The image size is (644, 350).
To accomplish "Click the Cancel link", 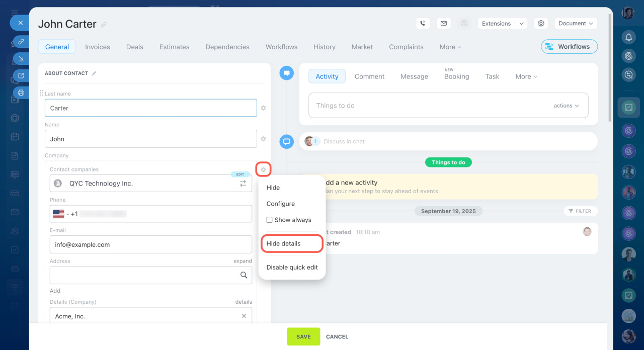I will coord(337,336).
